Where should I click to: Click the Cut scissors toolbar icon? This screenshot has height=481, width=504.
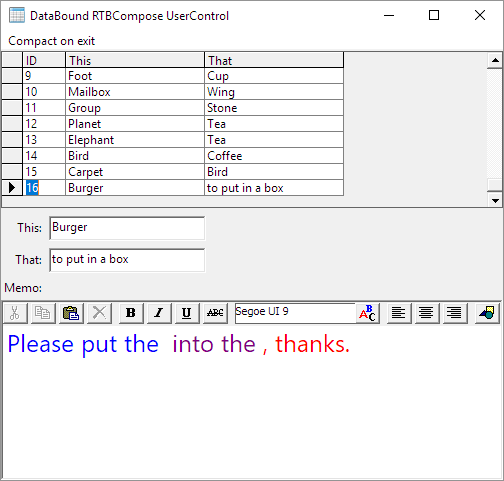[x=15, y=313]
